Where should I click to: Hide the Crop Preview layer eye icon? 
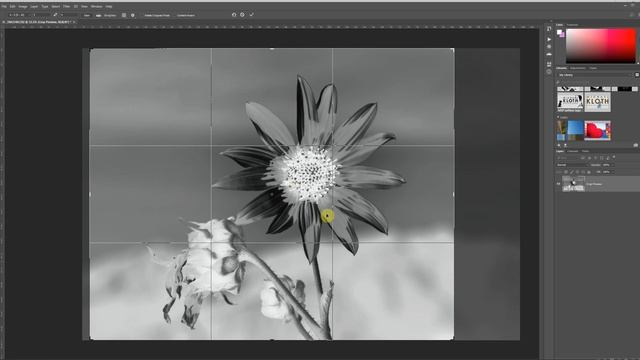coord(558,184)
